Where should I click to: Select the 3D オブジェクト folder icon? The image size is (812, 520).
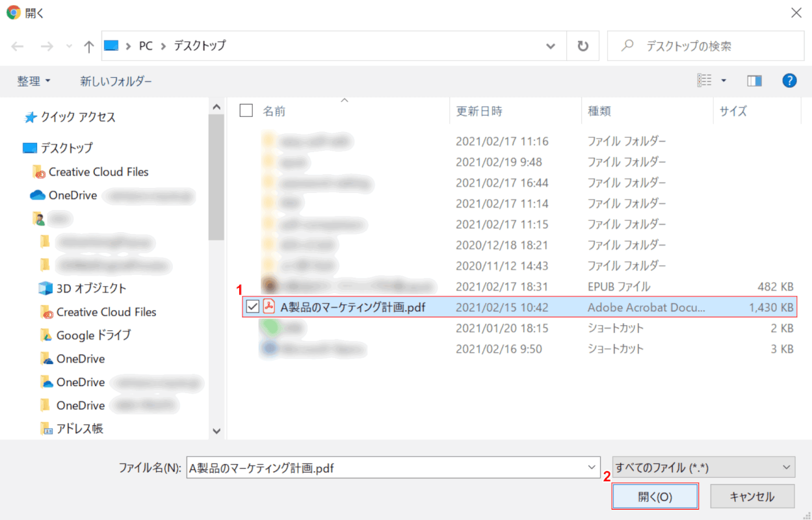(x=45, y=289)
